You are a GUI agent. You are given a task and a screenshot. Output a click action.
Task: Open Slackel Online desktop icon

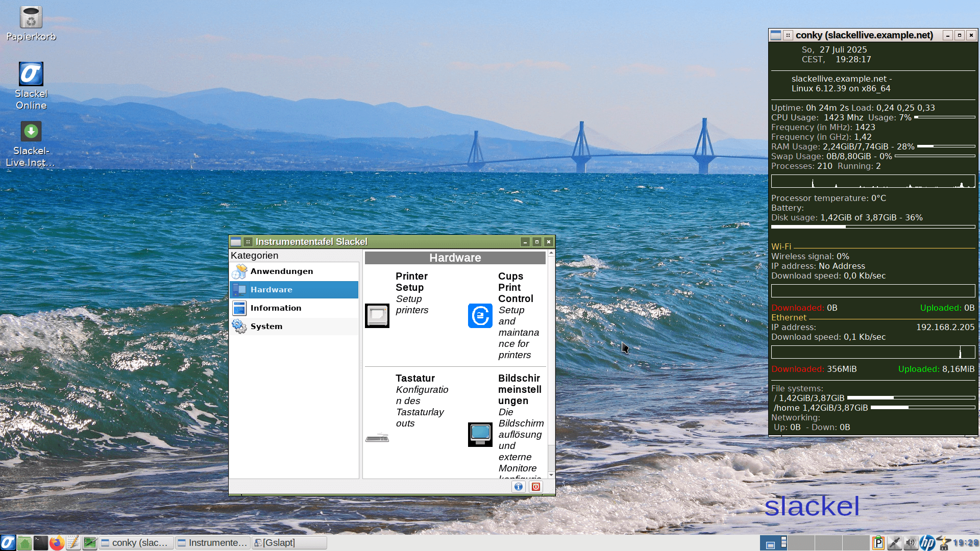coord(31,74)
